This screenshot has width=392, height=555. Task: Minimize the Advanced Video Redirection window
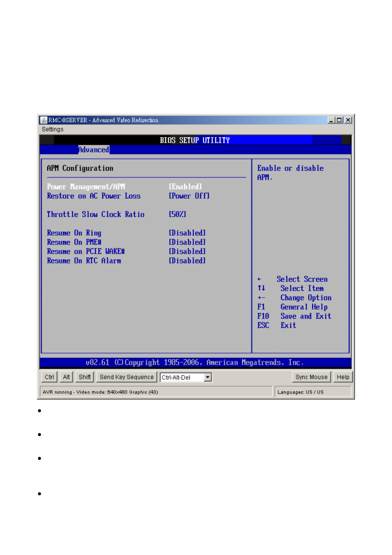click(x=331, y=120)
